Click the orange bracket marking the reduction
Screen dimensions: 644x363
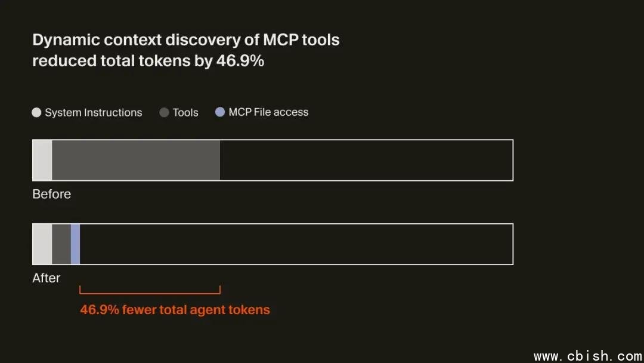[150, 293]
